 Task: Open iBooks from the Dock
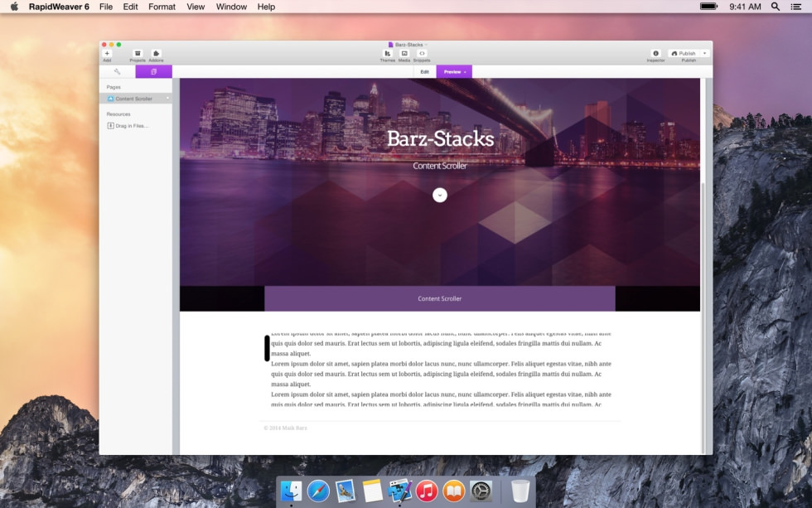click(x=454, y=491)
